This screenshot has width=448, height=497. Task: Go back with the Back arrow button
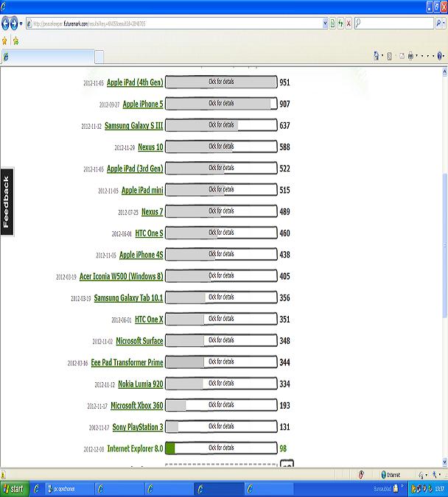[5, 24]
